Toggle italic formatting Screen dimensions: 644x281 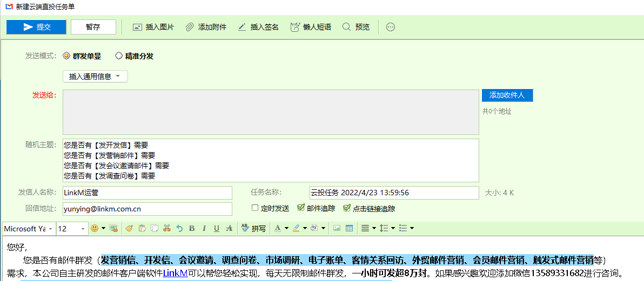click(x=204, y=229)
